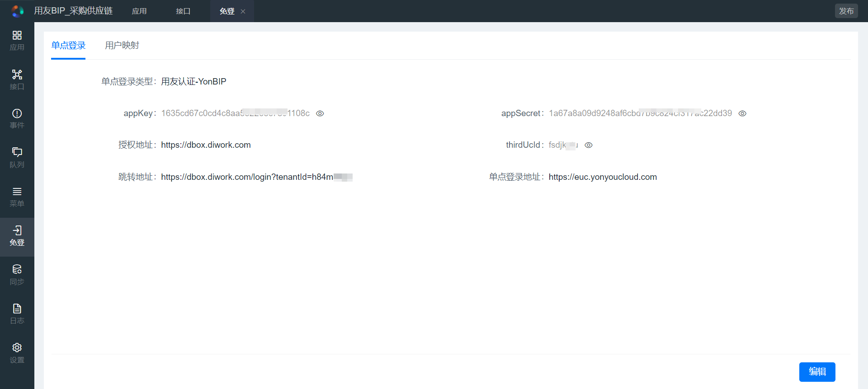Screen dimensions: 868x389
Task: Click the appKey value text
Action: coord(236,113)
